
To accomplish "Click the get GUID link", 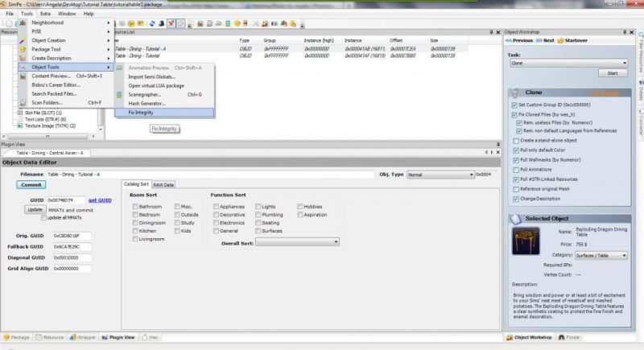I will (99, 200).
